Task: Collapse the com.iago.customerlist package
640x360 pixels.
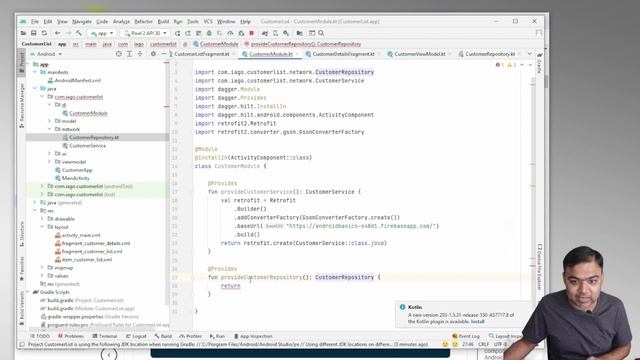Action: pos(42,97)
